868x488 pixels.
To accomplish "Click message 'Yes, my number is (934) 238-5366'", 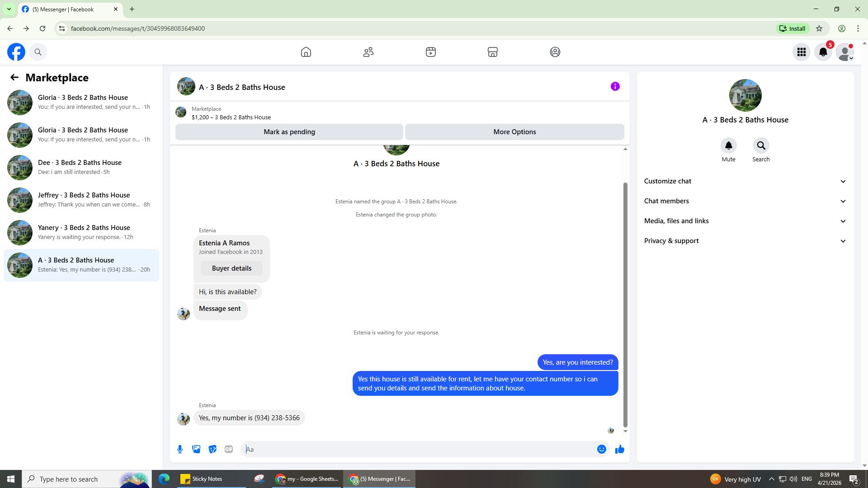I will pos(249,418).
